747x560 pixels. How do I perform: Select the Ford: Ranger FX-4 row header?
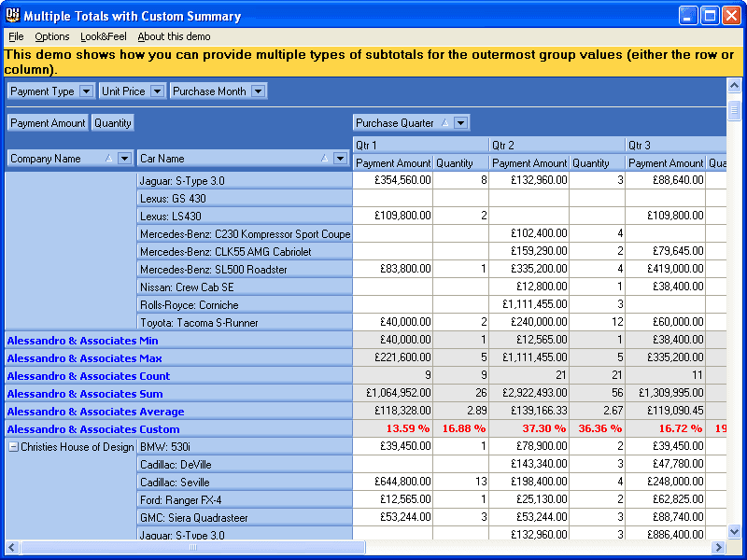(x=245, y=500)
